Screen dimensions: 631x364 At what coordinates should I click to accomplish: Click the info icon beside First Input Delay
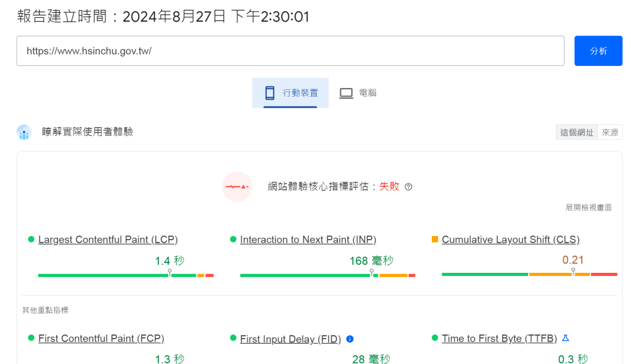coord(349,339)
